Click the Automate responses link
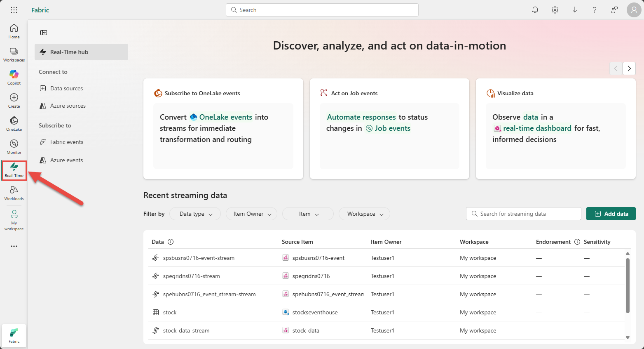This screenshot has width=644, height=349. click(361, 117)
